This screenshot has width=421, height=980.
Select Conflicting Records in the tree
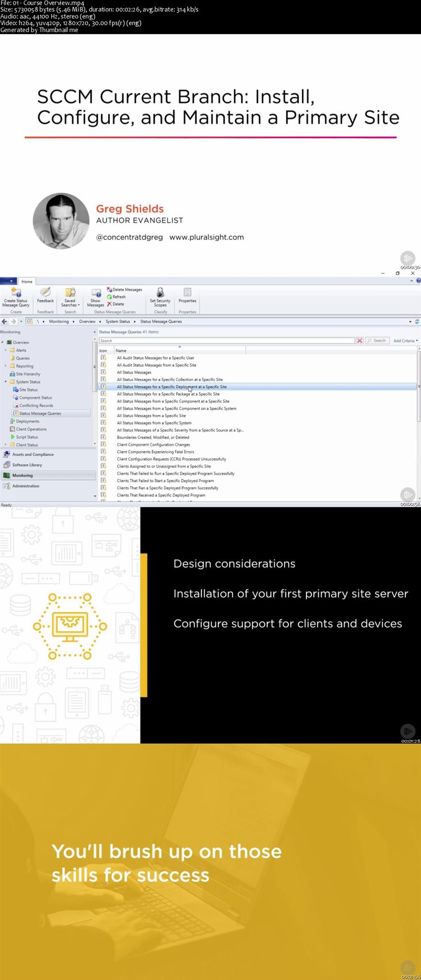[36, 405]
